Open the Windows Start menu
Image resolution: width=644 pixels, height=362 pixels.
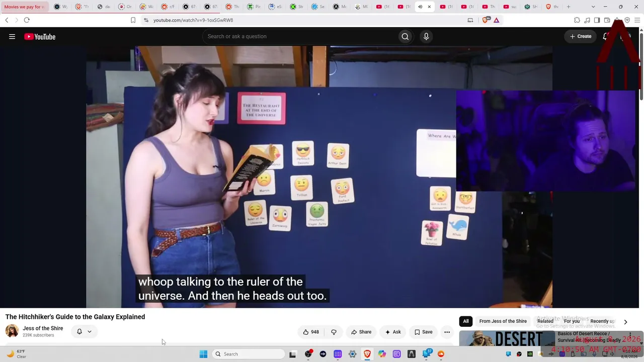pos(203,354)
